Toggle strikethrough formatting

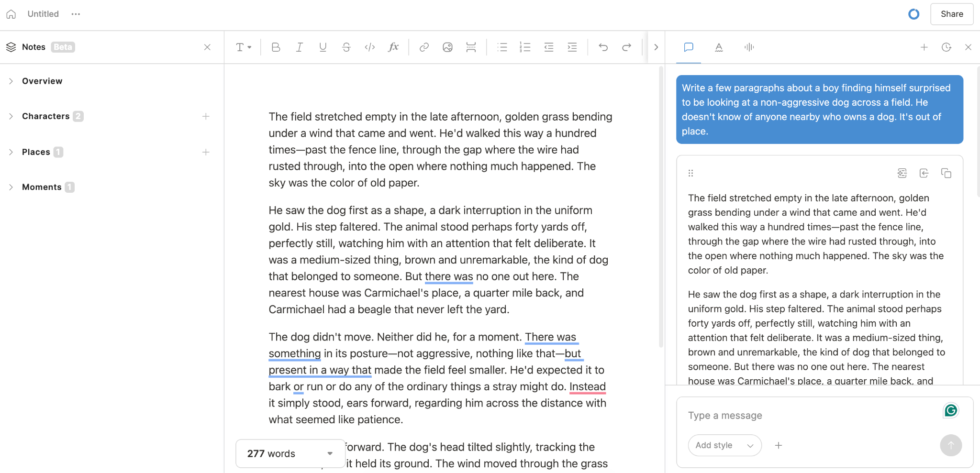(346, 47)
